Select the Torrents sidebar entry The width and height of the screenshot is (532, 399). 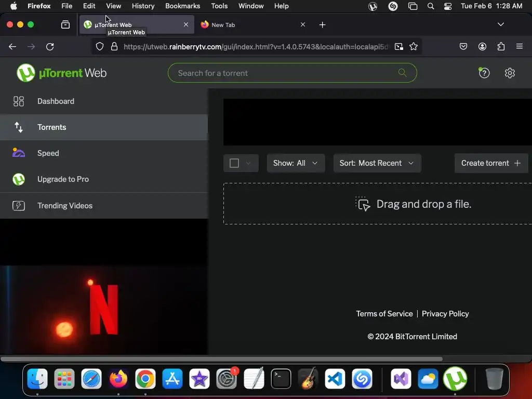tap(104, 127)
